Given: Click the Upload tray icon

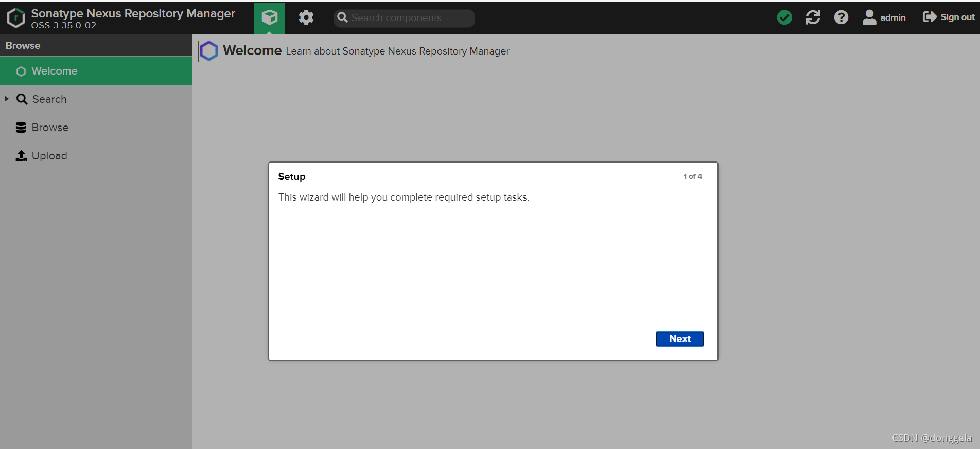Looking at the screenshot, I should [x=21, y=156].
